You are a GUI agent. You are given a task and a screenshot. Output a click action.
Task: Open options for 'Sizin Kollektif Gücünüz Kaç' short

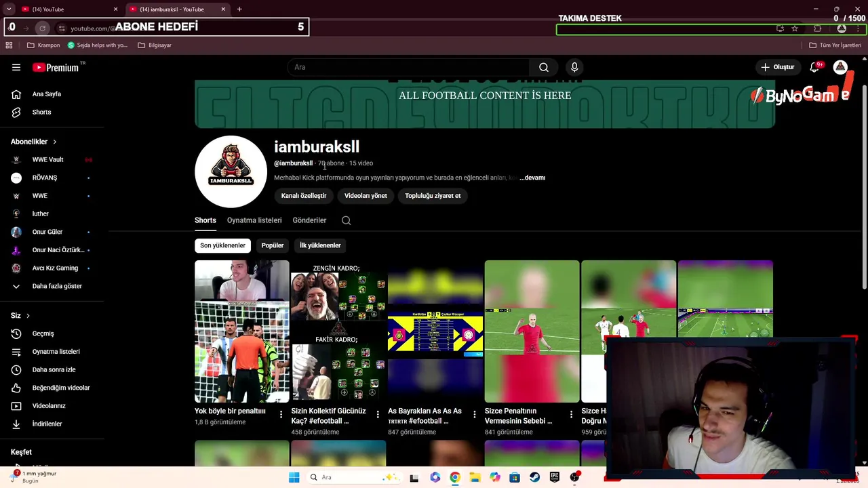pyautogui.click(x=378, y=414)
